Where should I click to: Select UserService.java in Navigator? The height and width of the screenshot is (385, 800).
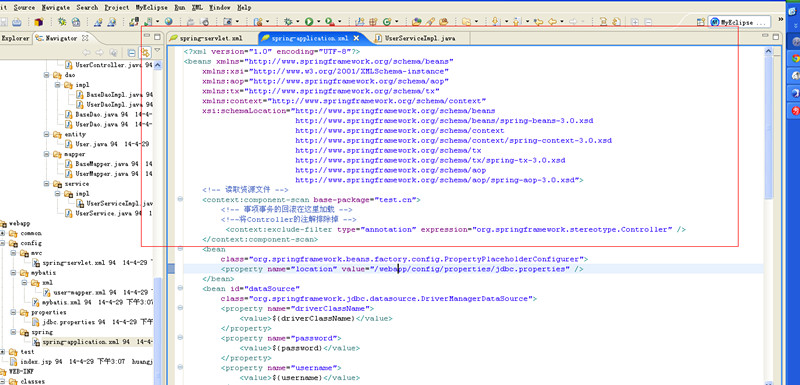(x=109, y=214)
